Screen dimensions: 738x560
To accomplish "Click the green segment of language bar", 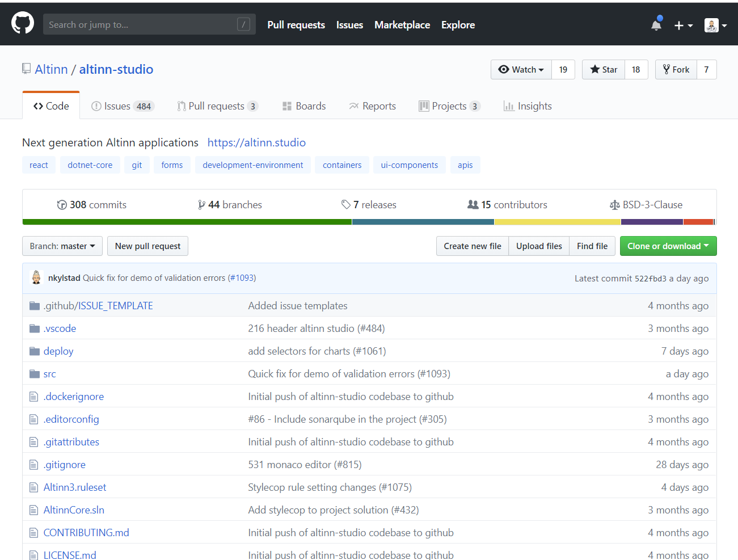I will [x=187, y=222].
